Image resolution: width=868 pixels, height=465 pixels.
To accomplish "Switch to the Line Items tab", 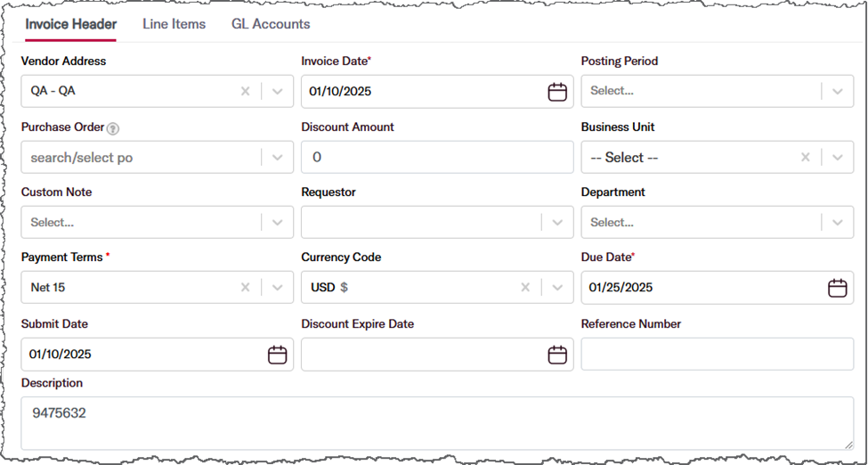I will tap(174, 24).
